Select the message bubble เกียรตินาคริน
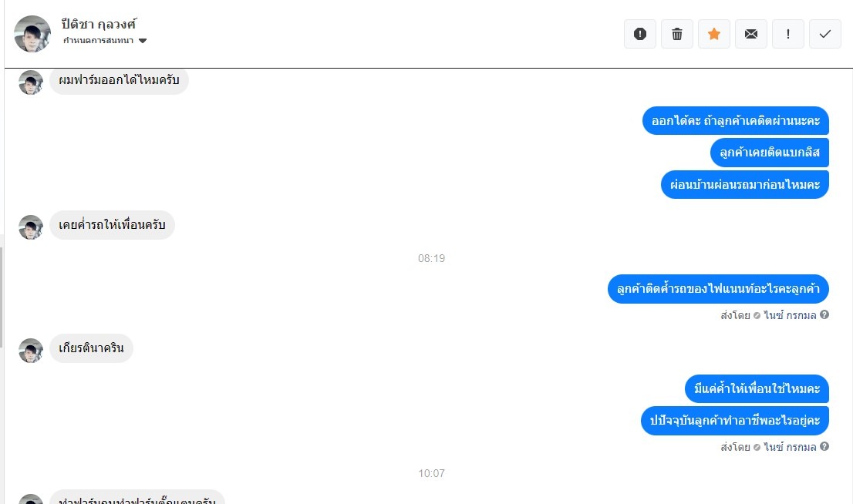Viewport: 853px width, 504px height. [x=91, y=348]
